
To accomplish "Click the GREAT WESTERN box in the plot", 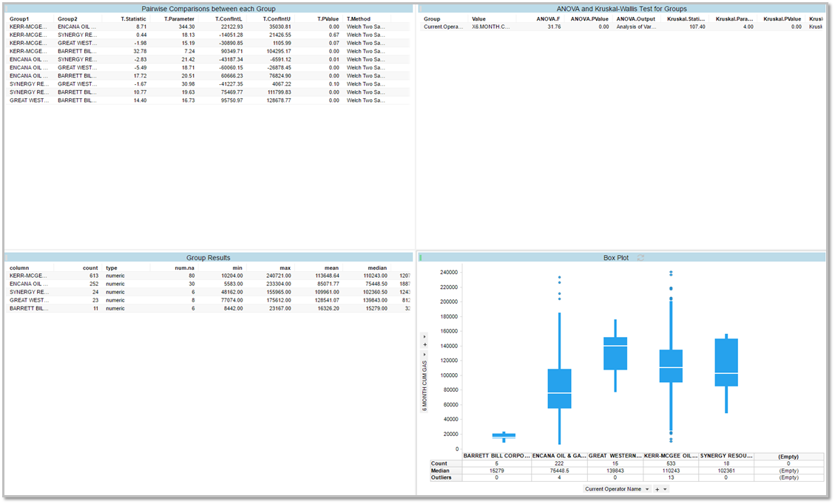I will pyautogui.click(x=615, y=353).
